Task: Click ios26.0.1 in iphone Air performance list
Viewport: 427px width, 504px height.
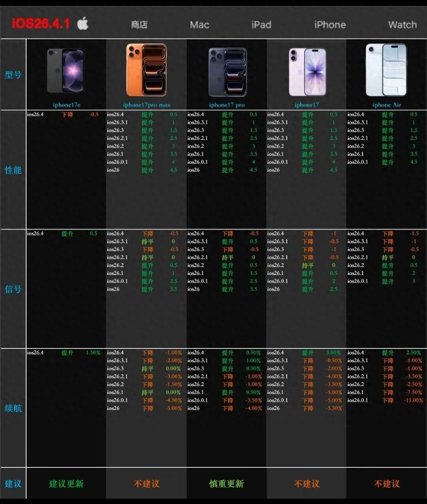Action: tap(357, 162)
